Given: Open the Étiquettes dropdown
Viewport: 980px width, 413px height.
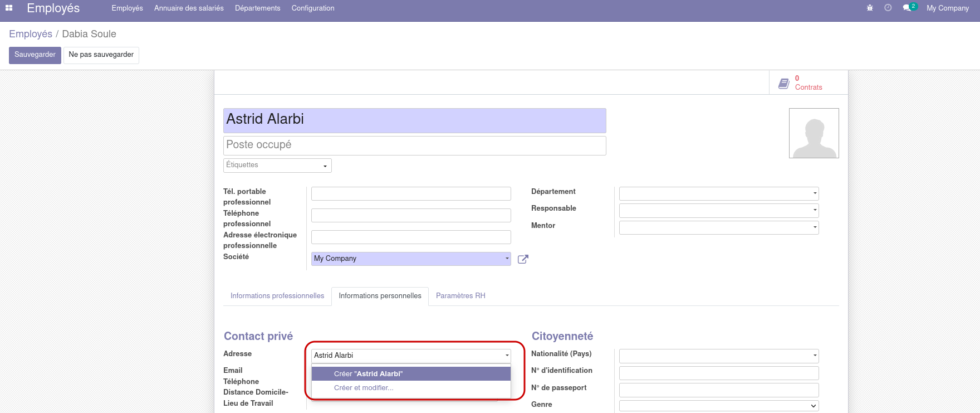Looking at the screenshot, I should pyautogui.click(x=277, y=166).
